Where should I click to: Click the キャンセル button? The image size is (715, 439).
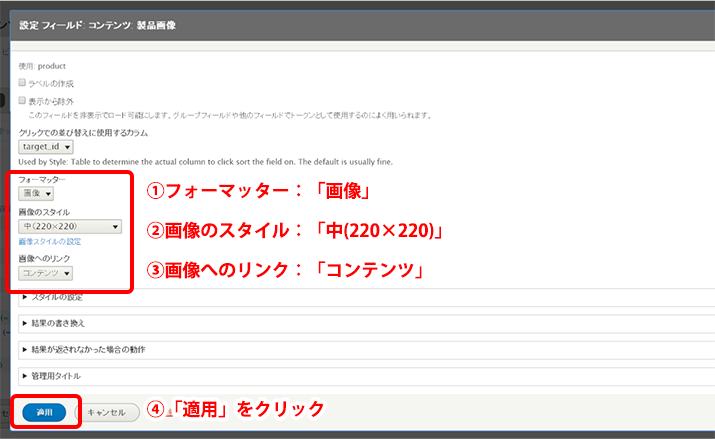[107, 413]
